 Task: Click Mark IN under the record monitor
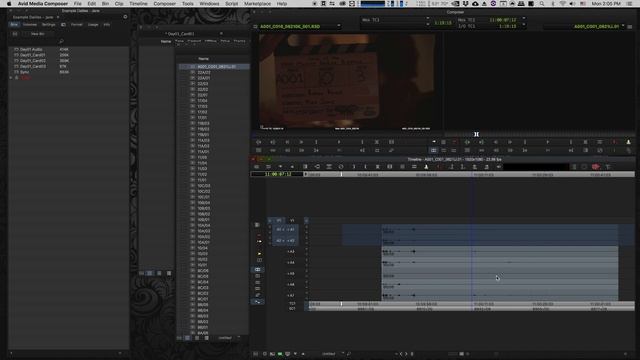(x=525, y=142)
